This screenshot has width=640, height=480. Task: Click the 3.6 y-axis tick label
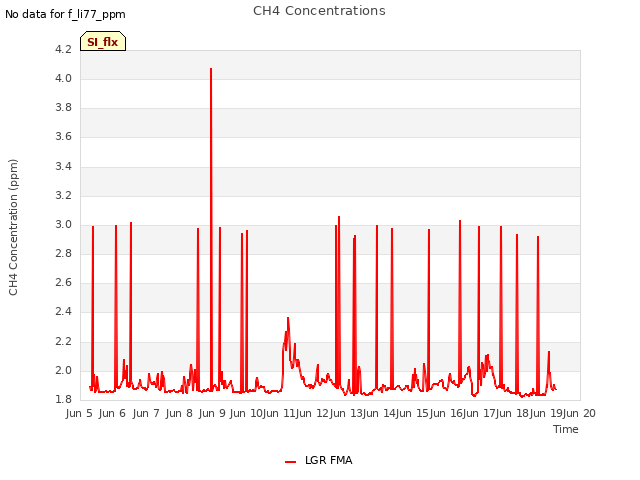[63, 136]
